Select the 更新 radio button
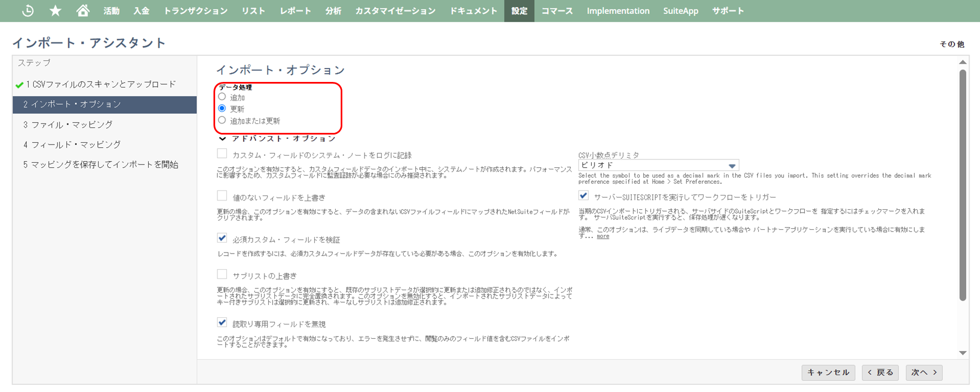 tap(222, 109)
